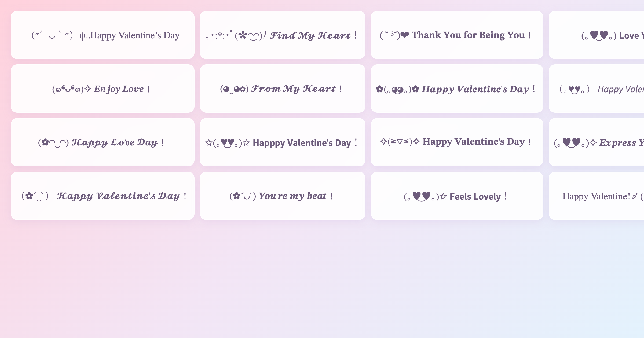
Task: Select the "Feels Lovely!" kaomoji card
Action: tap(456, 196)
